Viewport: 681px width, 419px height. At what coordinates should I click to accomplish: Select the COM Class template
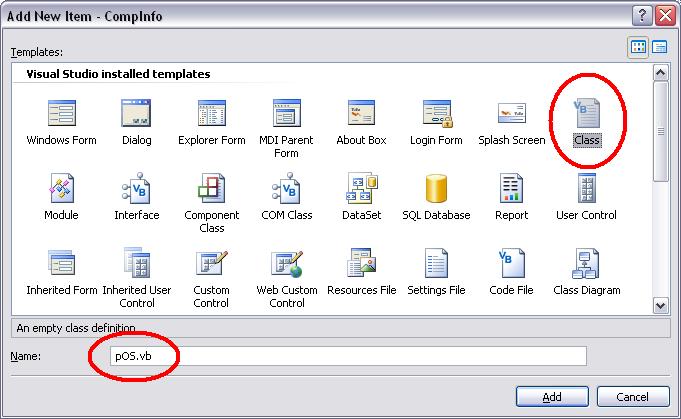coord(287,196)
